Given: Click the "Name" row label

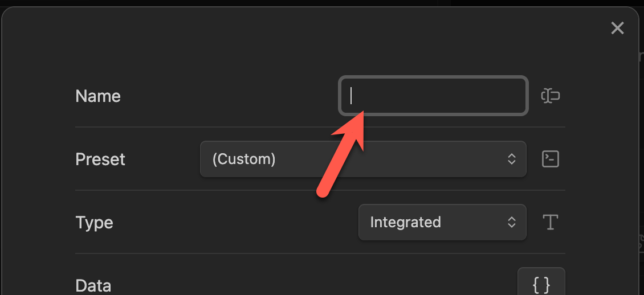Looking at the screenshot, I should 98,96.
